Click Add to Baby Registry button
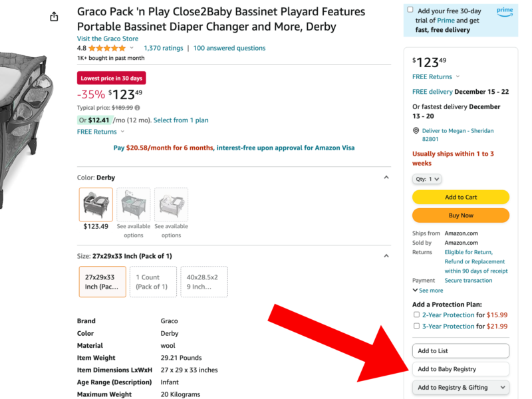This screenshot has height=399, width=532. point(460,369)
